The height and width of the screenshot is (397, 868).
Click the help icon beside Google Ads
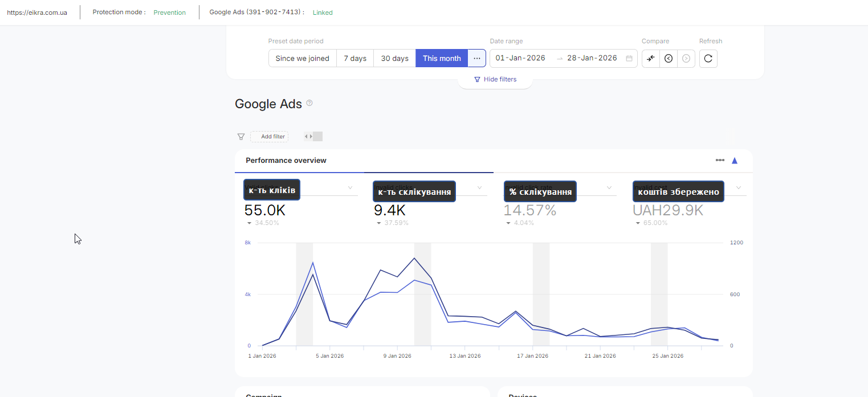[x=309, y=103]
